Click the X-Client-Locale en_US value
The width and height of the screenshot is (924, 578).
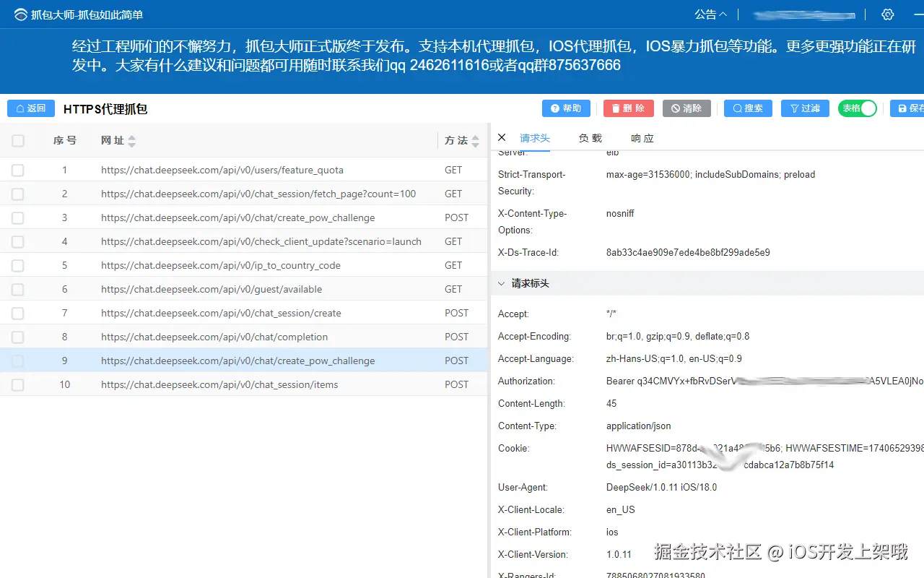621,510
